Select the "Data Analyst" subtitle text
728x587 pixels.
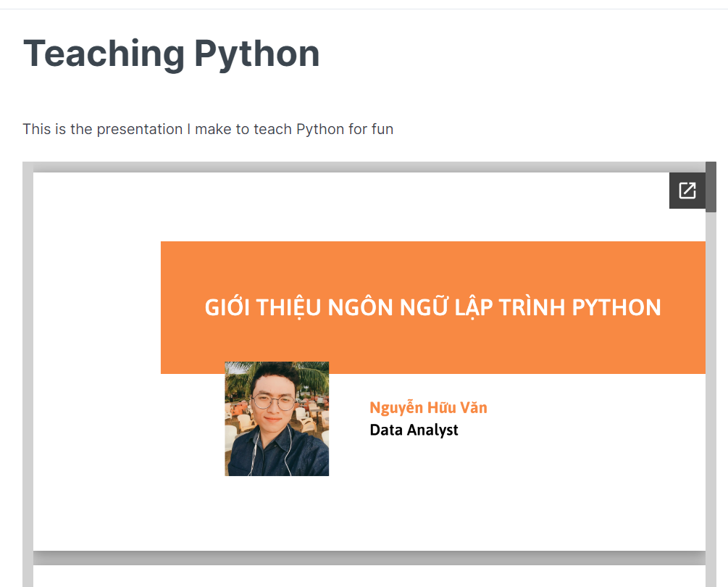414,430
